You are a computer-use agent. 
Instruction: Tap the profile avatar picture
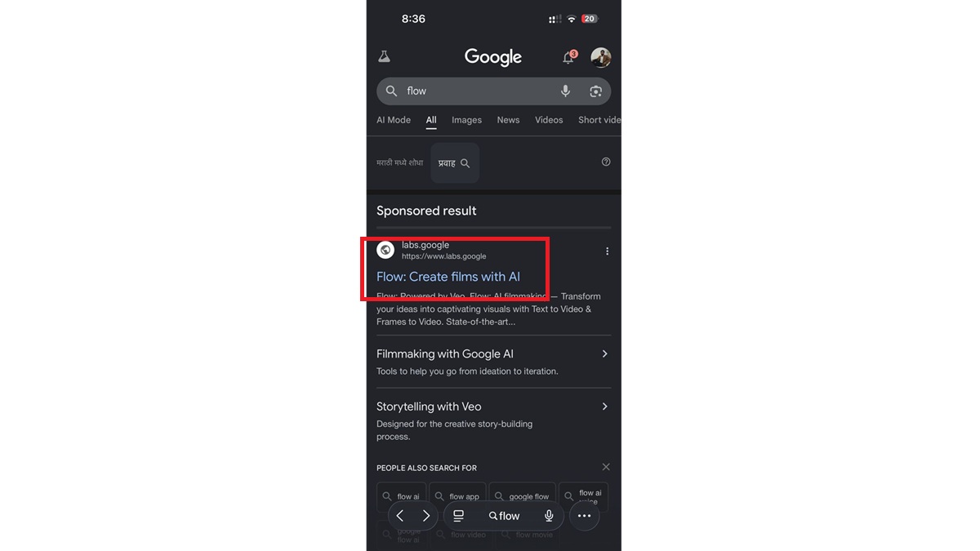coord(601,57)
